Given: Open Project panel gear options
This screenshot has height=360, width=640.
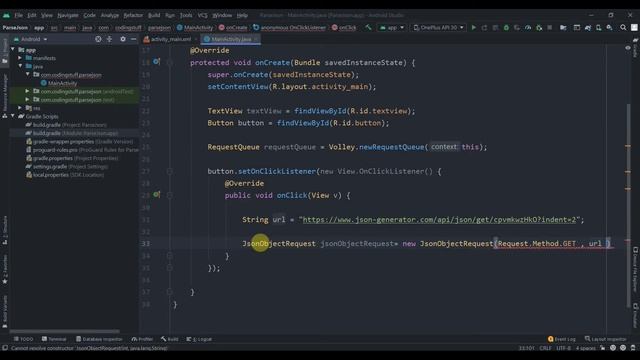Looking at the screenshot, I should (x=123, y=39).
